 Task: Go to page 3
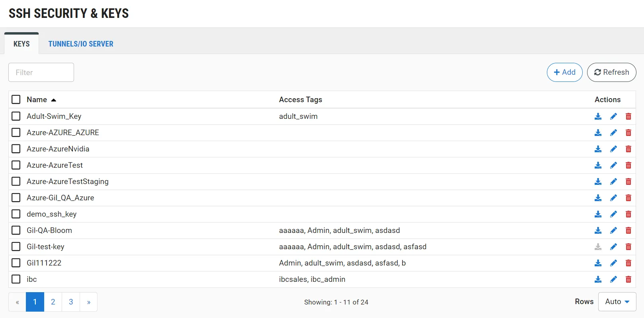pos(71,302)
